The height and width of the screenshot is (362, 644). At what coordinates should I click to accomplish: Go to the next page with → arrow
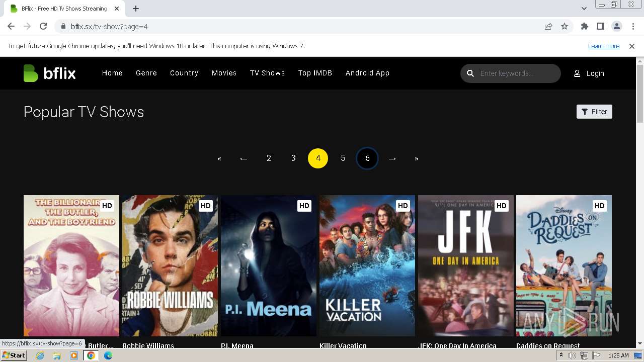click(x=392, y=158)
